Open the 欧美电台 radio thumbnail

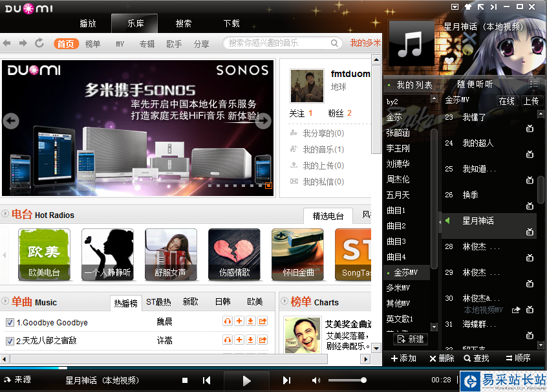[45, 254]
